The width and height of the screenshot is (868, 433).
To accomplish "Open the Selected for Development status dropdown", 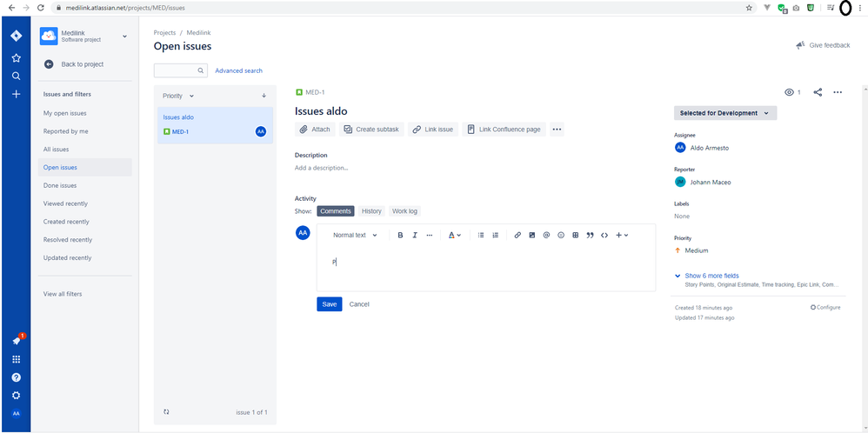I will click(x=725, y=113).
